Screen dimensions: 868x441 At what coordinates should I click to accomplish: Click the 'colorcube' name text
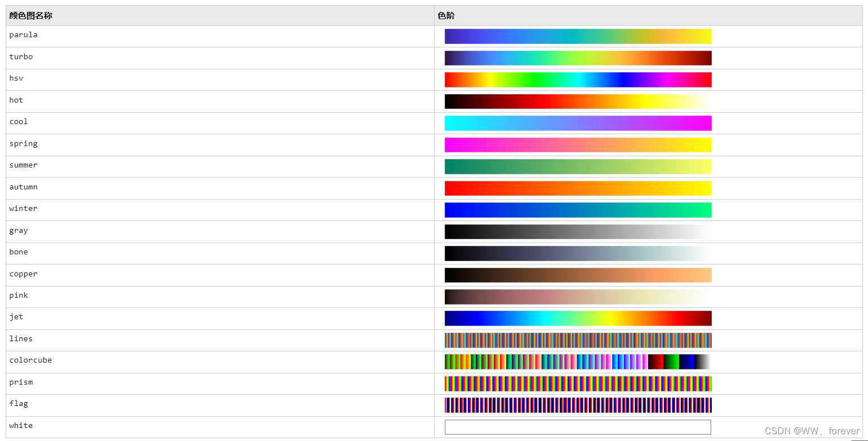[30, 360]
